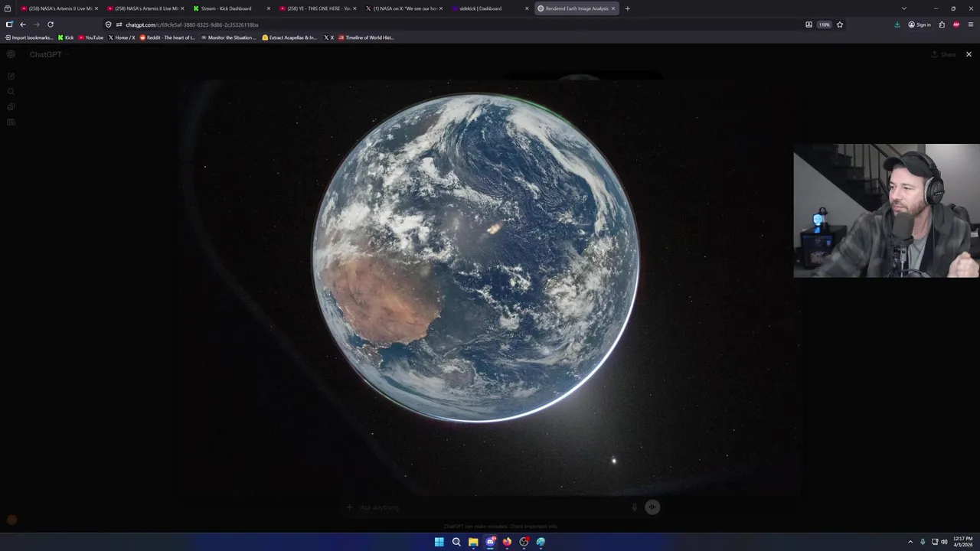
Task: Click the install web app icon in the address bar
Action: click(x=808, y=24)
